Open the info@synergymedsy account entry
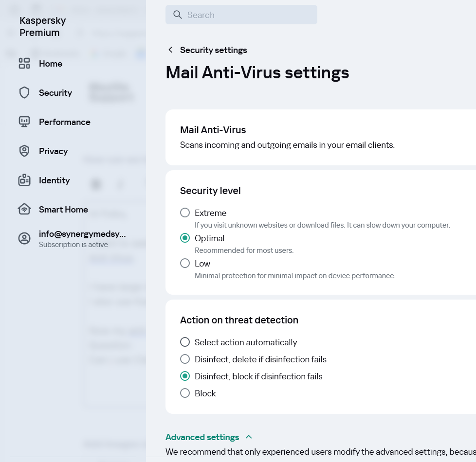The image size is (476, 462). click(82, 234)
